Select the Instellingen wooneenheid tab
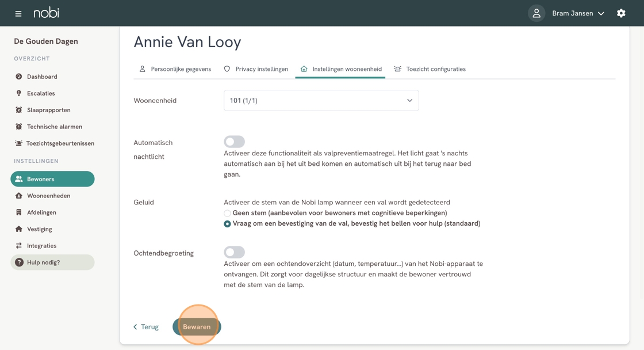 pyautogui.click(x=340, y=69)
